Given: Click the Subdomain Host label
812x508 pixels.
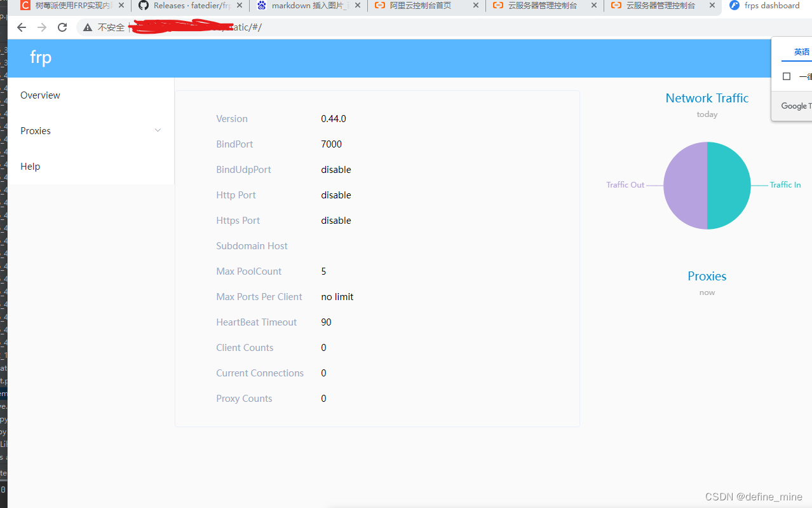Looking at the screenshot, I should (x=252, y=246).
